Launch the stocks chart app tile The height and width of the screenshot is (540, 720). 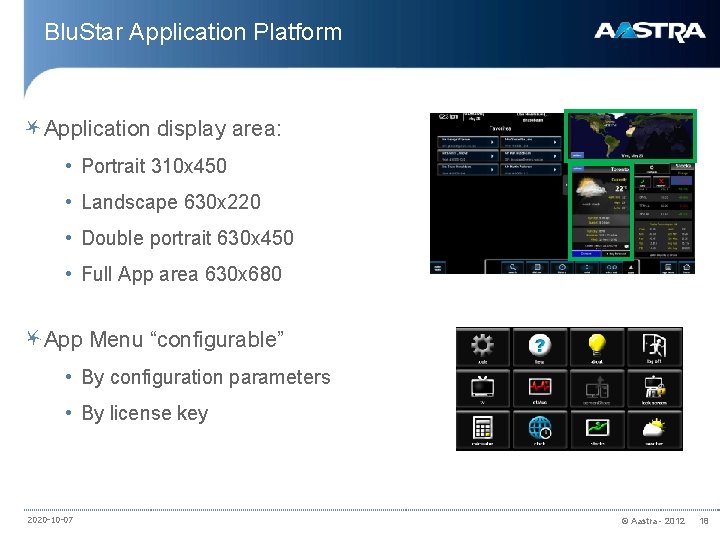pos(596,430)
